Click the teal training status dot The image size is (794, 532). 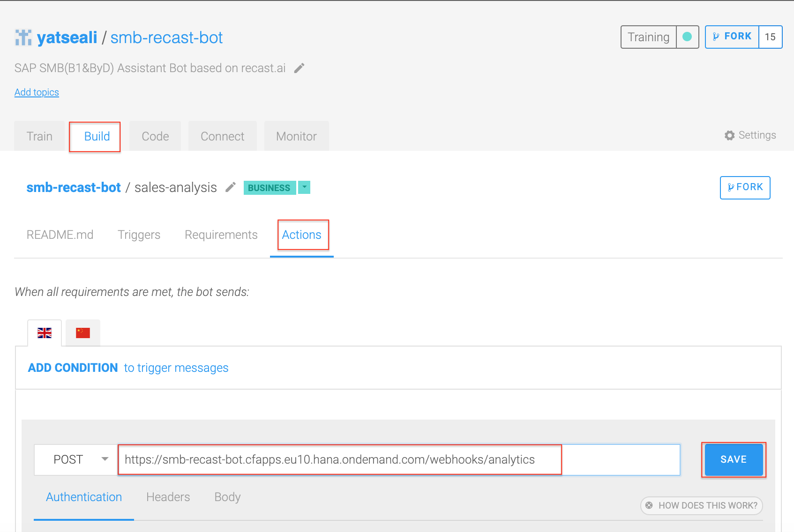687,37
